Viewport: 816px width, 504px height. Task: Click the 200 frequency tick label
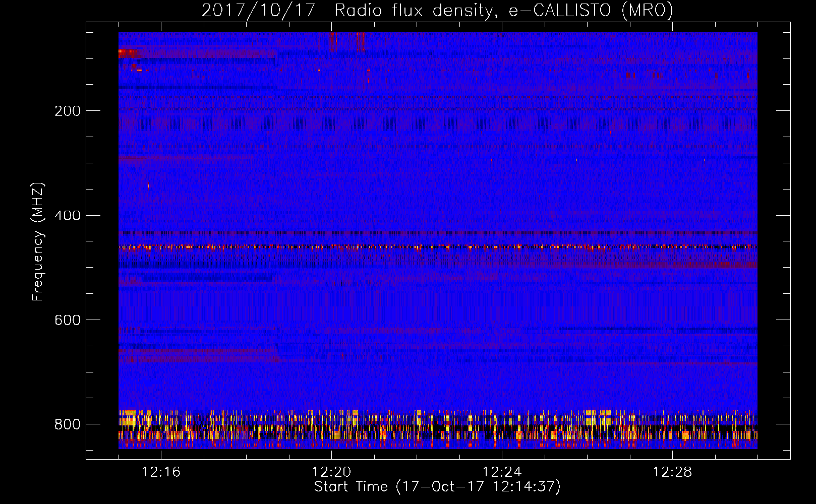pyautogui.click(x=68, y=111)
